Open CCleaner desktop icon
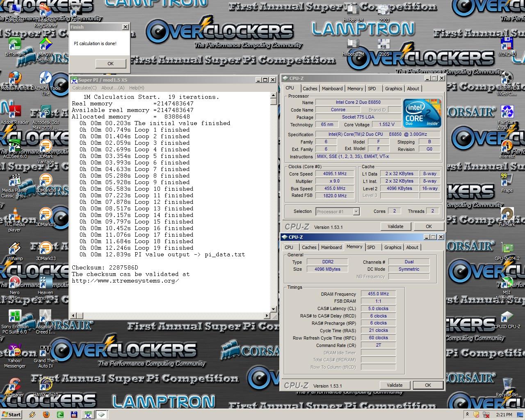525x420 pixels. coord(15,387)
